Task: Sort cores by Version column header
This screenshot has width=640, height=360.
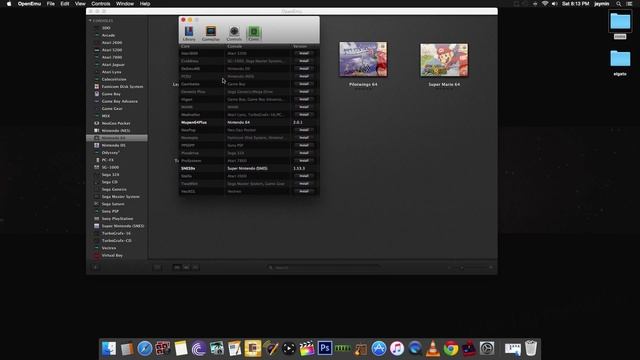Action: coord(305,47)
